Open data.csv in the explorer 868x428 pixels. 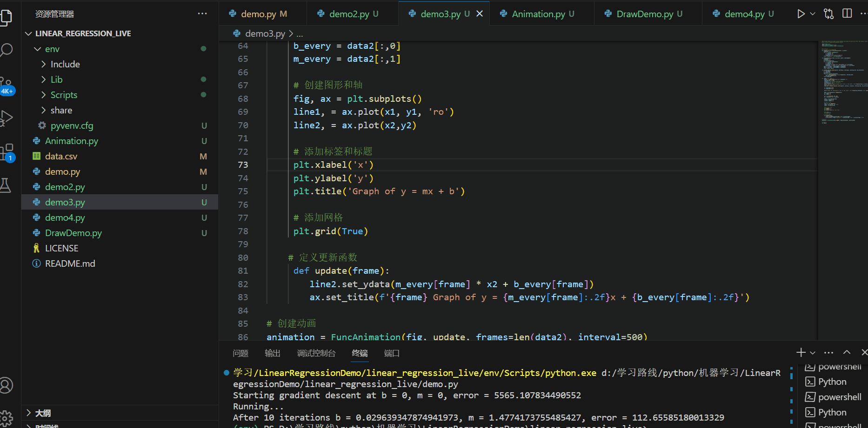tap(61, 156)
